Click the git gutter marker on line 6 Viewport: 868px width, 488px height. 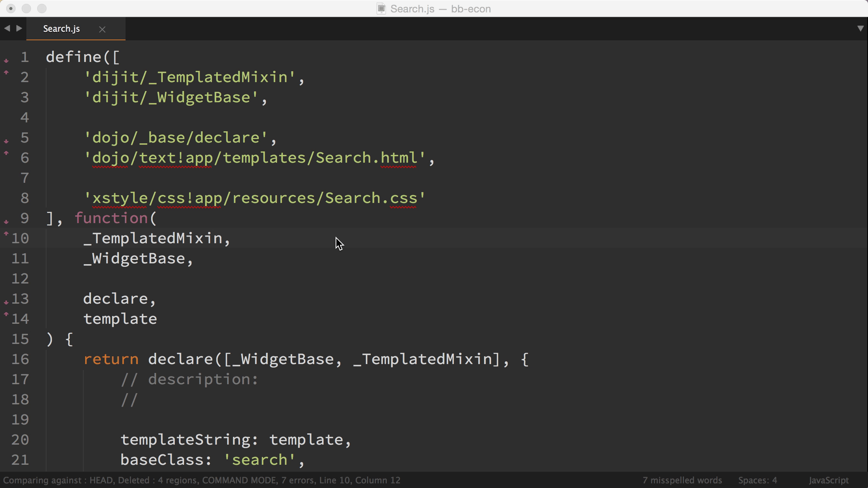(6, 153)
